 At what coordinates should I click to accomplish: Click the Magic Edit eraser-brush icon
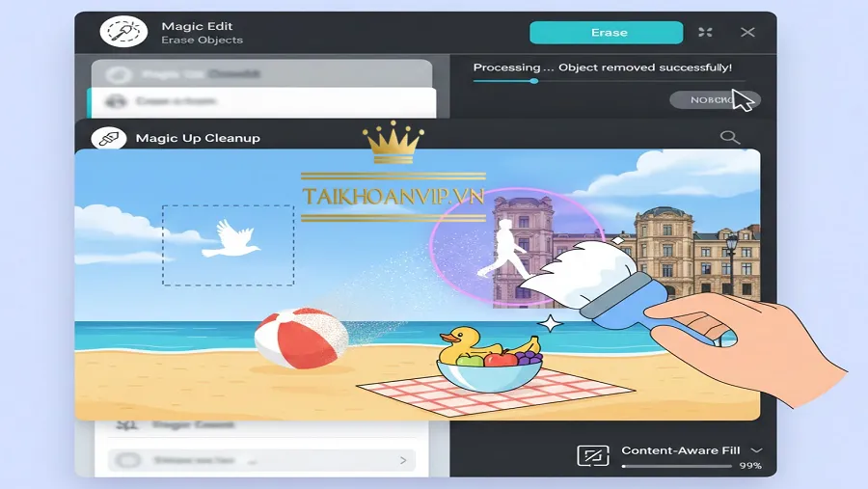point(123,31)
